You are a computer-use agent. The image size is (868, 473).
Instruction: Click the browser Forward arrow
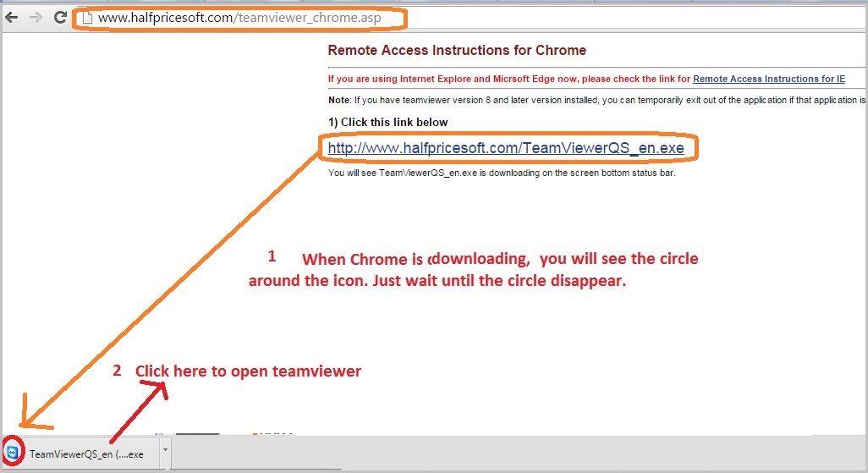[x=36, y=17]
